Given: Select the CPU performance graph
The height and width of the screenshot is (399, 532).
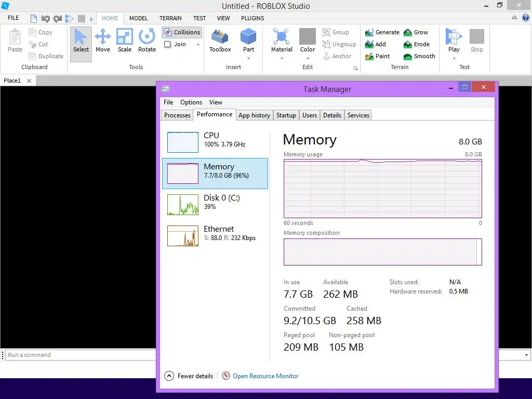Looking at the screenshot, I should coord(182,142).
